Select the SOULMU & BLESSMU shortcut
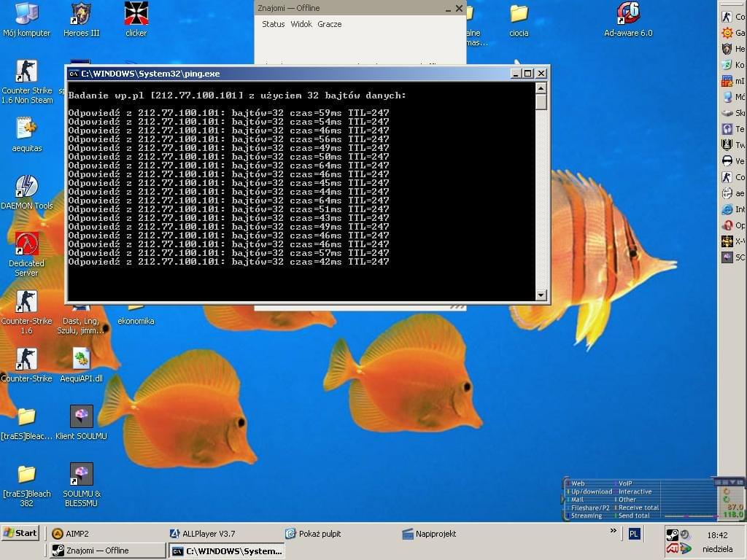Viewport: 747px width, 560px height. pyautogui.click(x=82, y=485)
